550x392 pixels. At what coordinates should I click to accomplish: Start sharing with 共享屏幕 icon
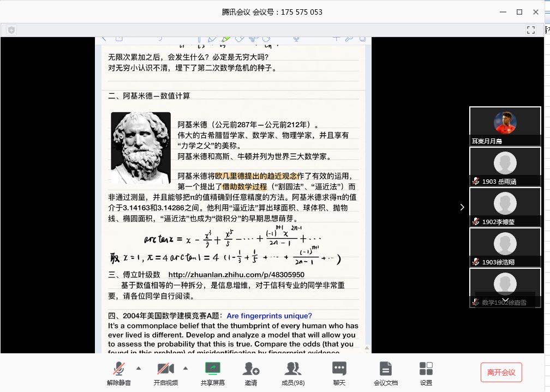213,369
